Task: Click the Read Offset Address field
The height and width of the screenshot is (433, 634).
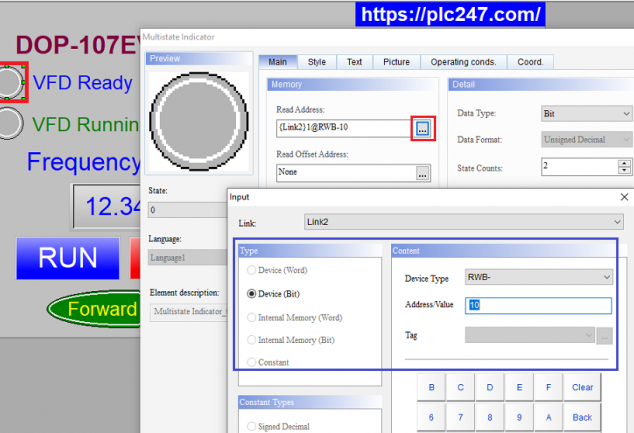Action: tap(346, 173)
